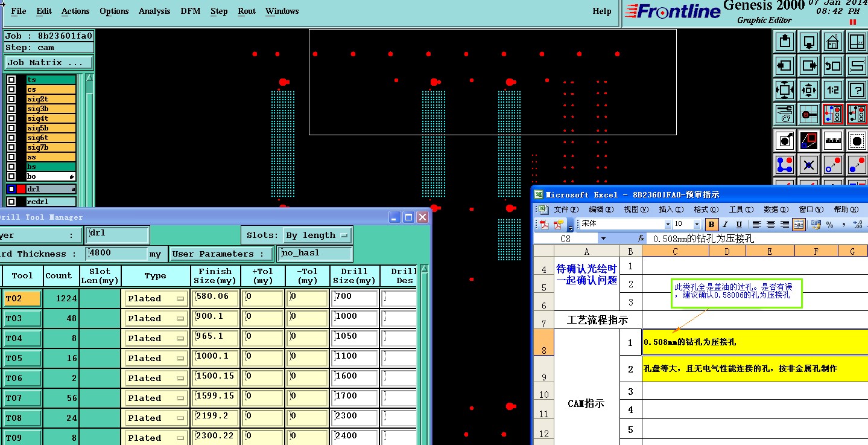Select tool T06 in Drill Tool Manager
The image size is (868, 445).
pyautogui.click(x=22, y=378)
